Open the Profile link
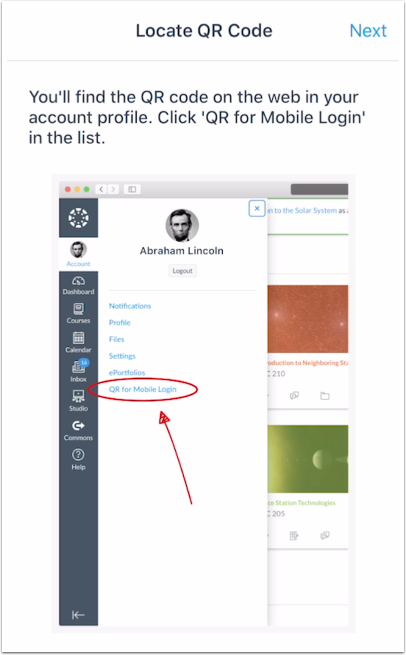This screenshot has width=406, height=655. [119, 322]
